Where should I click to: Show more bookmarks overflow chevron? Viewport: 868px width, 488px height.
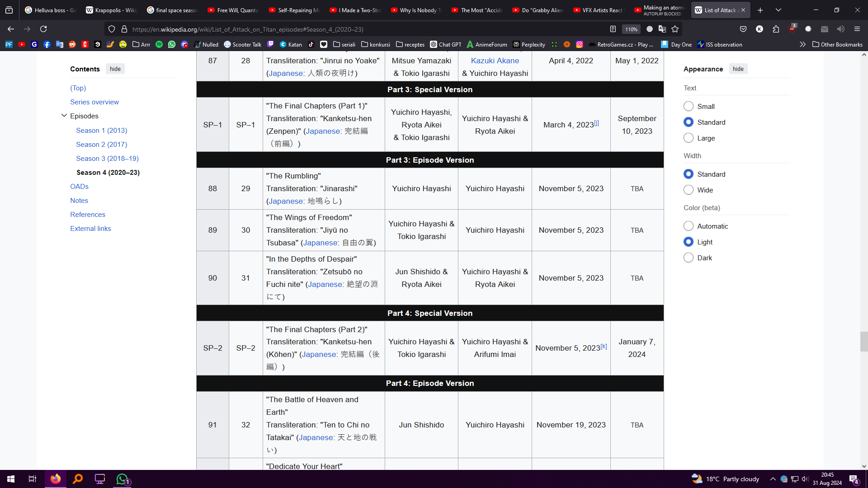[802, 44]
